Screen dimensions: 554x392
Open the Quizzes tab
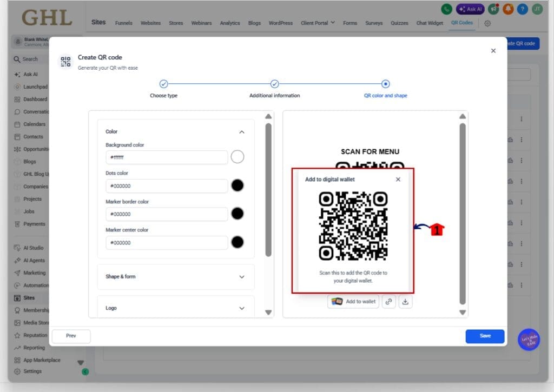(x=399, y=23)
